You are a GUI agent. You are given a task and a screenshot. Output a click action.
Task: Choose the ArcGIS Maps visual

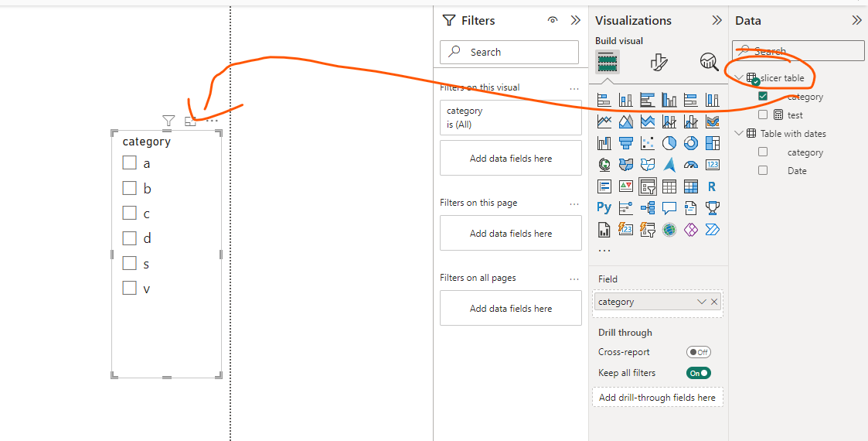click(669, 229)
